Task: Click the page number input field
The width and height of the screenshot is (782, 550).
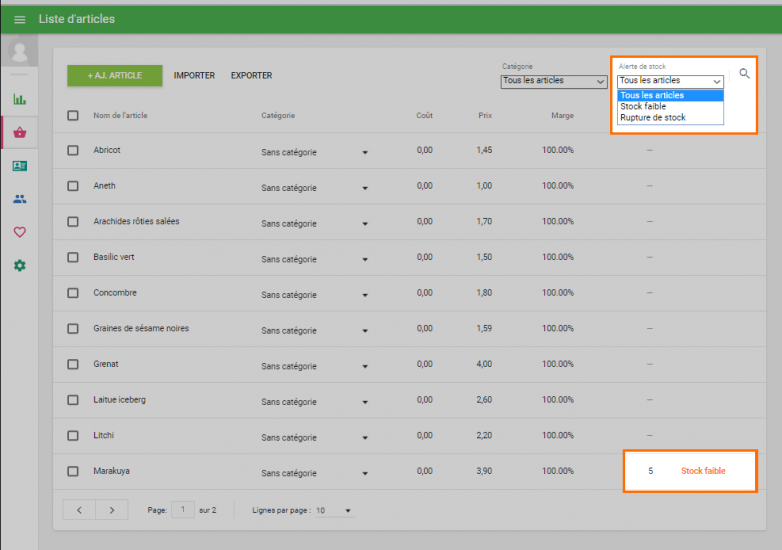Action: tap(183, 510)
